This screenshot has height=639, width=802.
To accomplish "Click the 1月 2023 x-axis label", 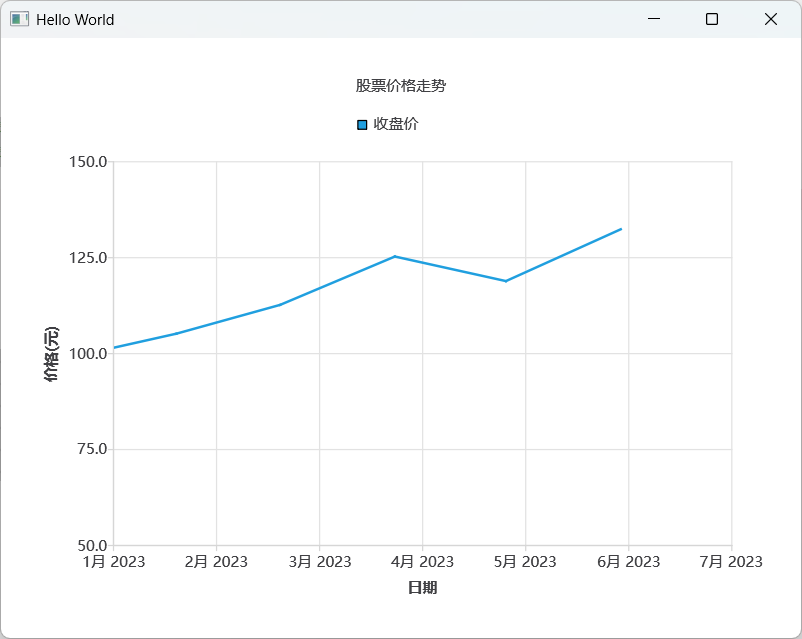I will point(114,562).
